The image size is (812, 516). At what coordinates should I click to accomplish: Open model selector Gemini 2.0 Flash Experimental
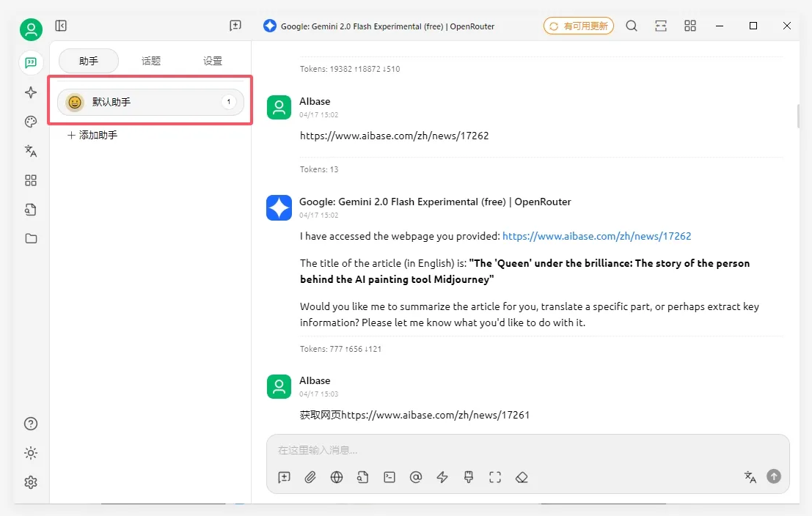(x=379, y=26)
